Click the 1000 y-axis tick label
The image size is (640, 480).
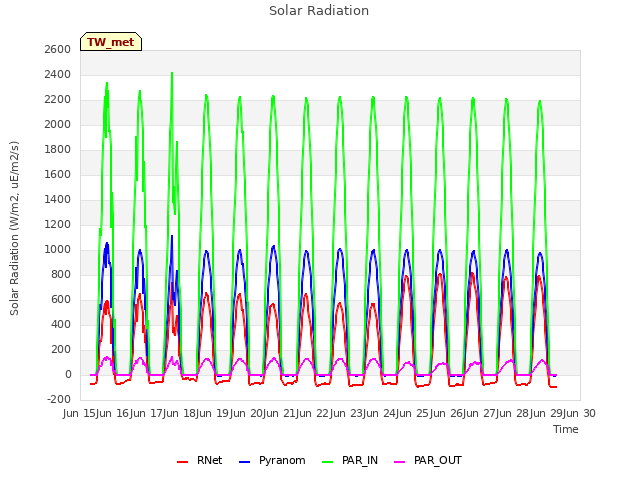coord(58,249)
